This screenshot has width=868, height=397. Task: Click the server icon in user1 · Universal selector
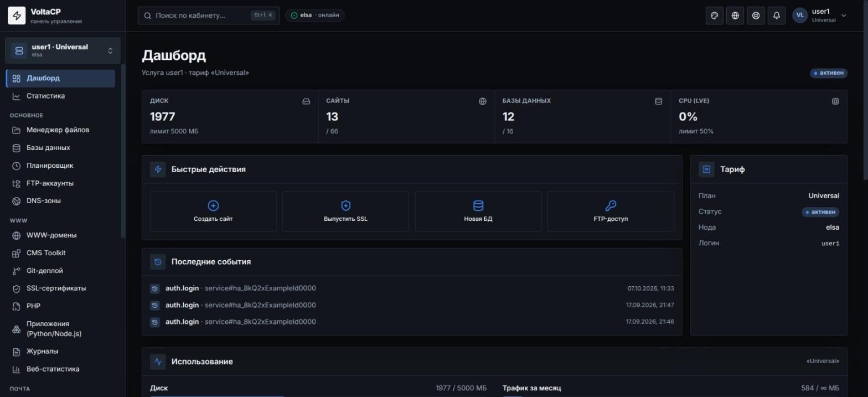(x=19, y=51)
